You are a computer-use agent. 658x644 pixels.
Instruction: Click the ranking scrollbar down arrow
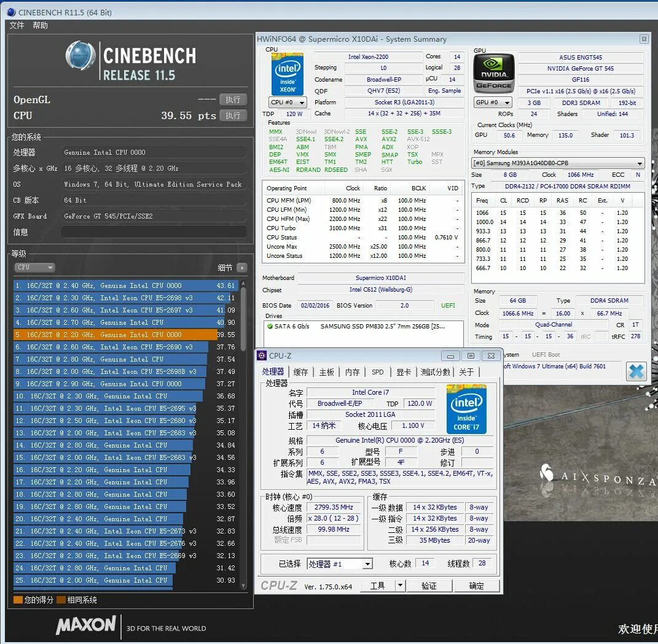click(243, 586)
